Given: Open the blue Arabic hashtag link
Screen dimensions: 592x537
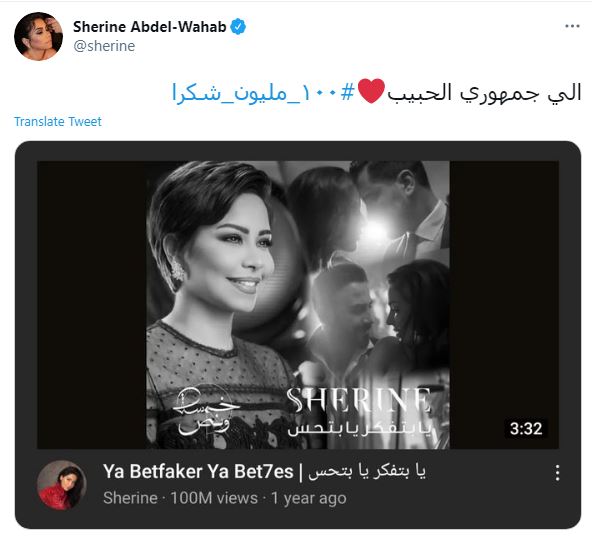Looking at the screenshot, I should (264, 92).
